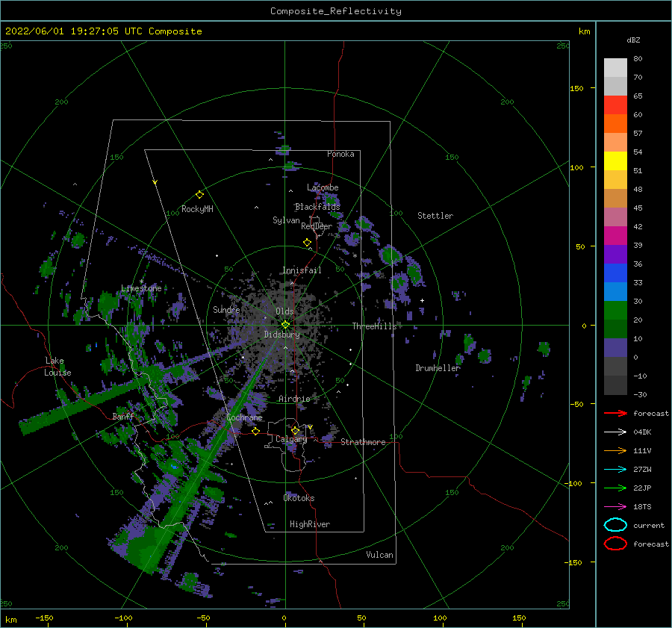Select the yellow diamond marker beside RockyMH
This screenshot has height=628, width=672.
199,195
